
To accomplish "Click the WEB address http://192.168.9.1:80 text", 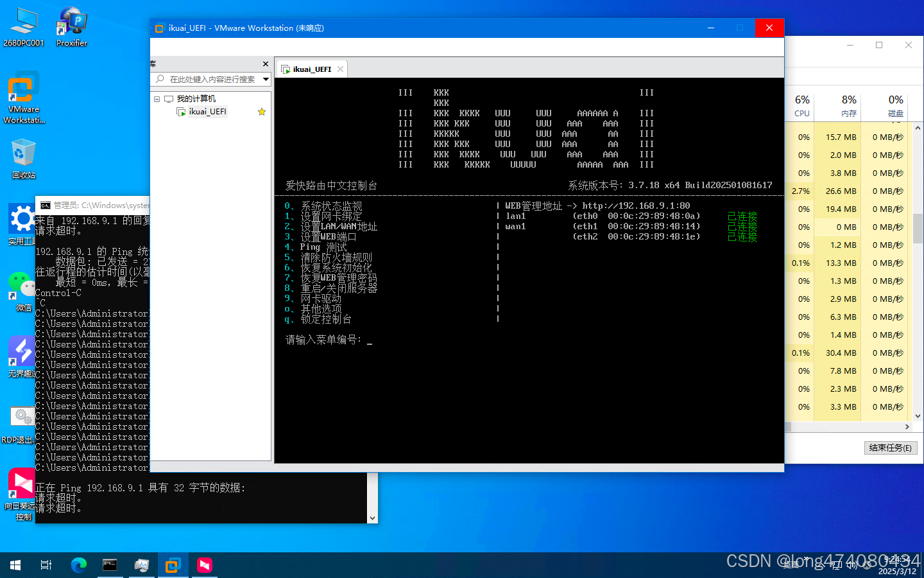I will click(x=636, y=206).
